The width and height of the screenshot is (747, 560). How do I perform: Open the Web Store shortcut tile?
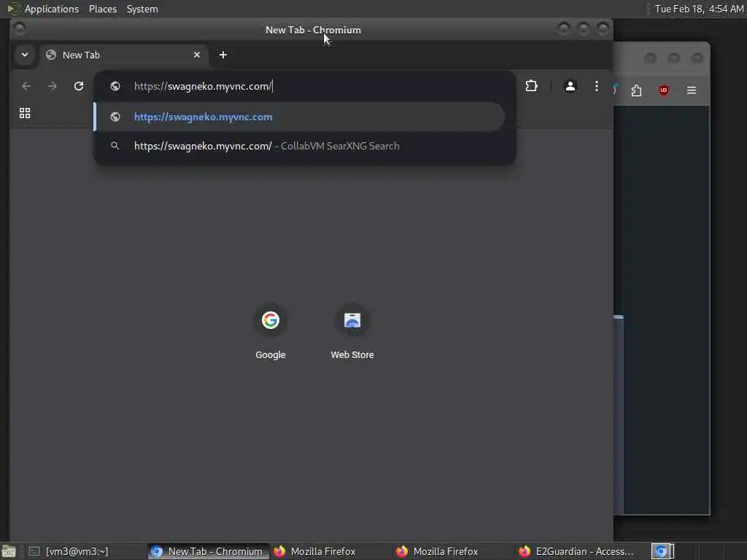point(352,332)
